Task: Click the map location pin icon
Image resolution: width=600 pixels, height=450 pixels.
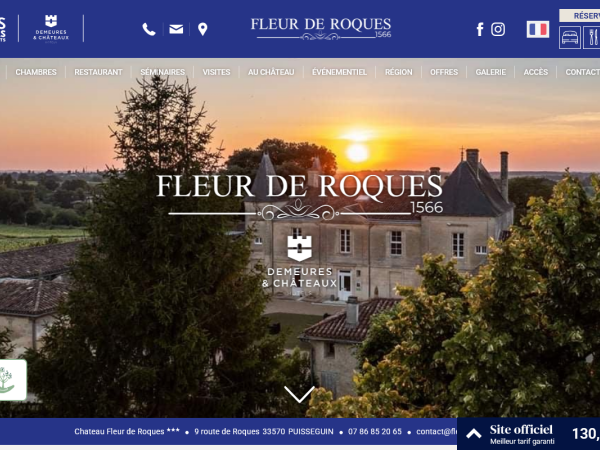Action: [x=203, y=29]
